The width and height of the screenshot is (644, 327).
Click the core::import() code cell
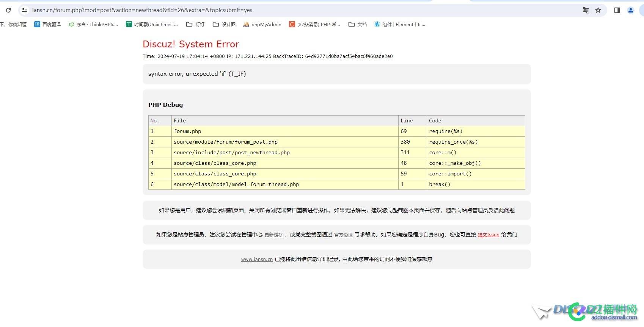pyautogui.click(x=476, y=174)
